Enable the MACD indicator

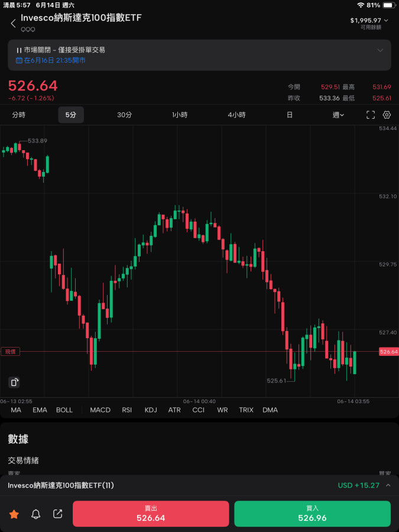(100, 410)
